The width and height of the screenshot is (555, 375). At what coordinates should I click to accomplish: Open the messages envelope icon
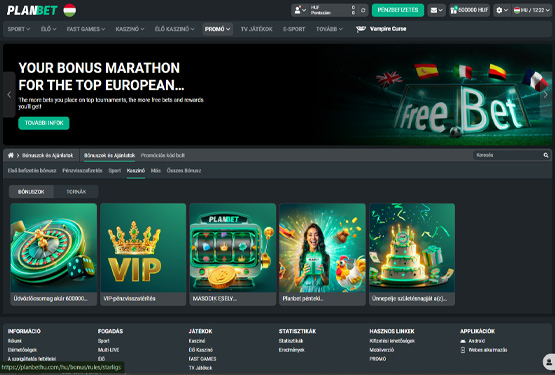click(x=436, y=10)
